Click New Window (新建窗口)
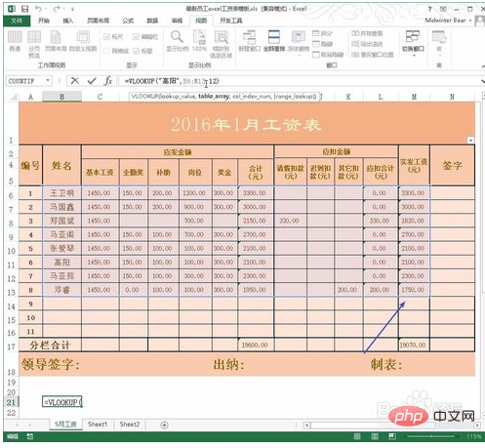485x448 pixels. (x=250, y=41)
